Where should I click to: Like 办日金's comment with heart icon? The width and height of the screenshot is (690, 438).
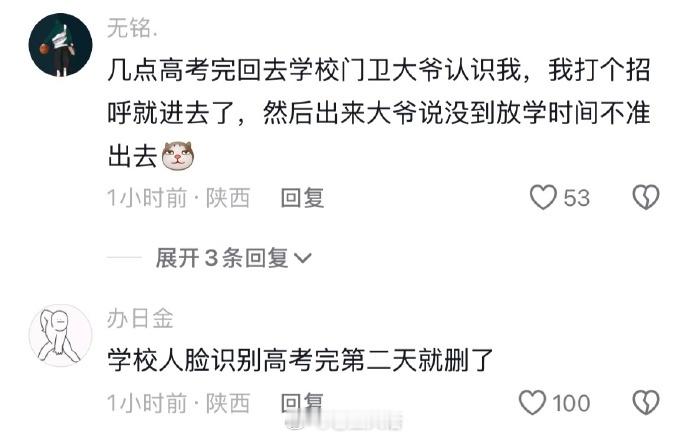coord(532,403)
